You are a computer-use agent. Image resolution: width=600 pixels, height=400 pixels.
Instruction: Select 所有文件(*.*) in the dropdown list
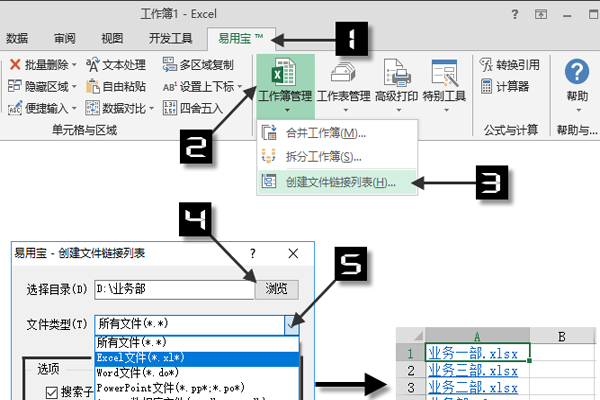197,342
